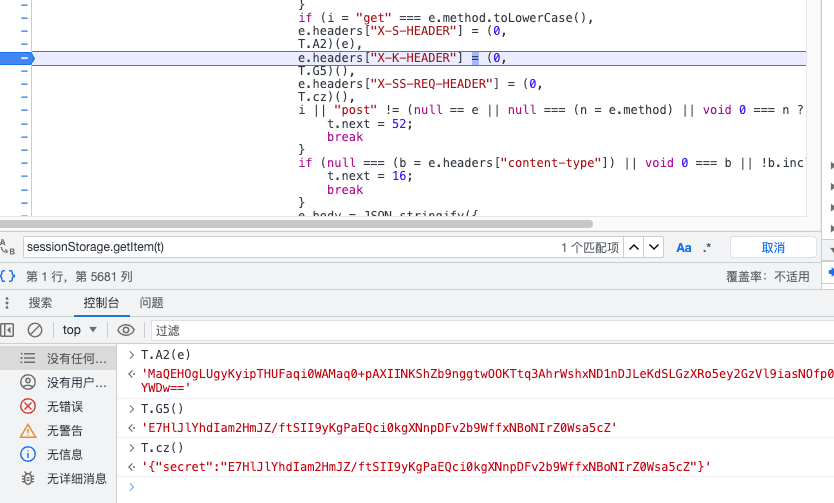Toggle regular expression (.*) search option
This screenshot has width=834, height=503.
(x=708, y=247)
